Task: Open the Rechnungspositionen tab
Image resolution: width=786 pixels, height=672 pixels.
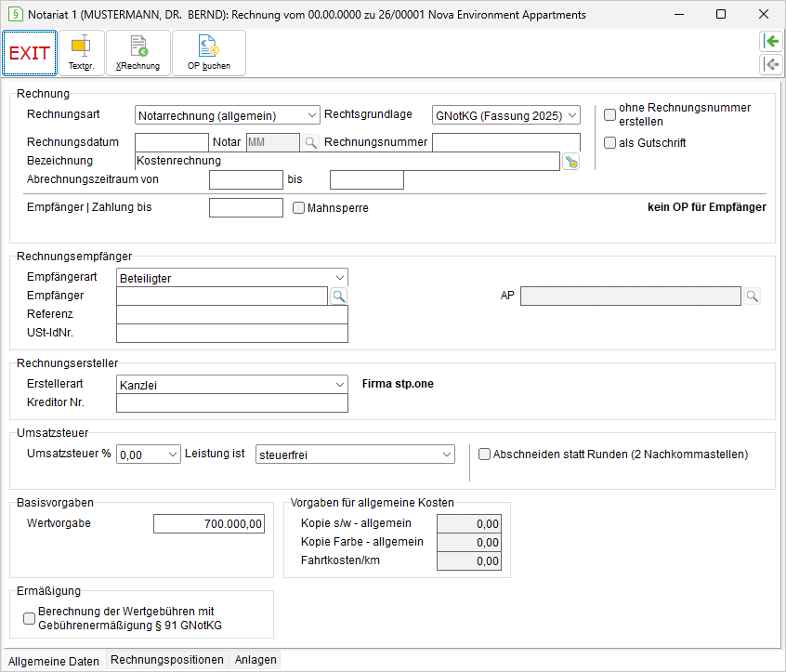Action: point(167,660)
